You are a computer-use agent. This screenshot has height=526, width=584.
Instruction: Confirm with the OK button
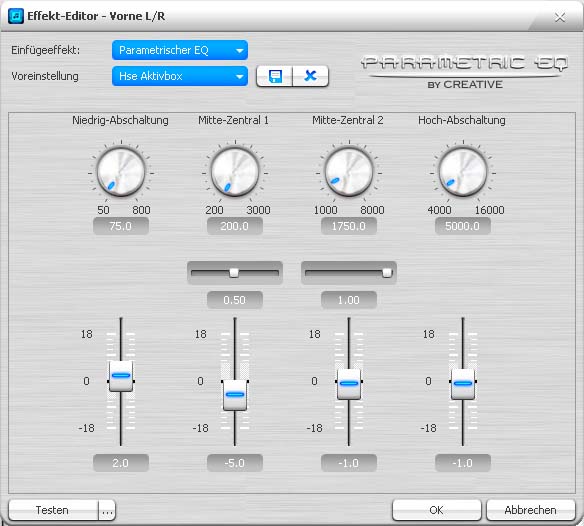pyautogui.click(x=437, y=510)
